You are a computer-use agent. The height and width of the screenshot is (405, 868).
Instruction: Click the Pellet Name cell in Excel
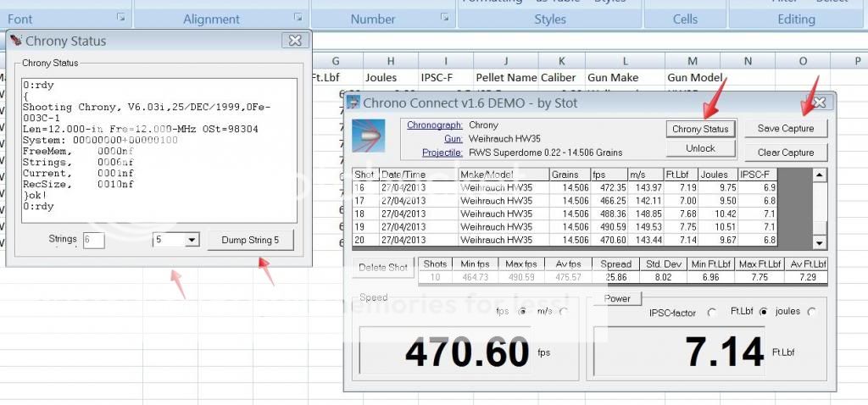[x=505, y=77]
